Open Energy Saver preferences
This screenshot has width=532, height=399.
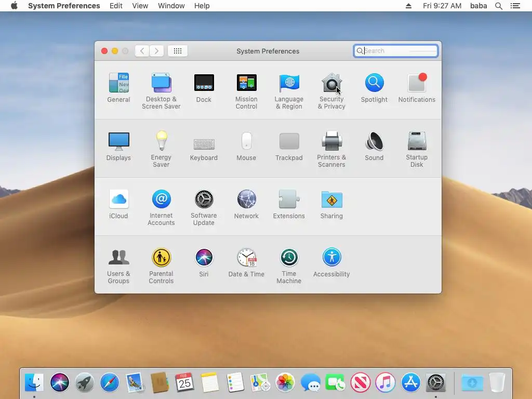tap(161, 149)
